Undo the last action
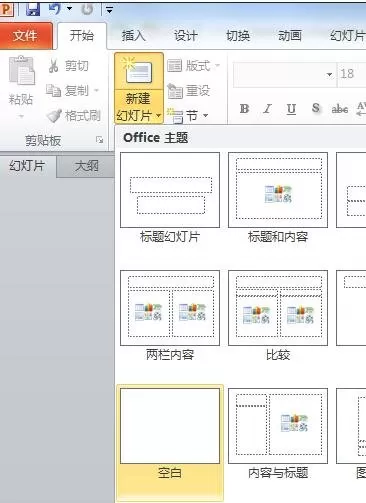The image size is (366, 503). tap(55, 8)
